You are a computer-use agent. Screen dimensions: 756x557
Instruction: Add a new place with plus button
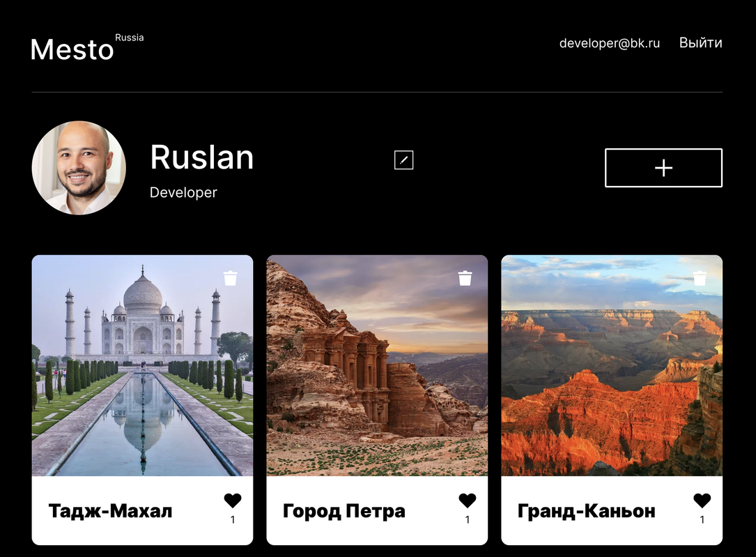coord(663,168)
